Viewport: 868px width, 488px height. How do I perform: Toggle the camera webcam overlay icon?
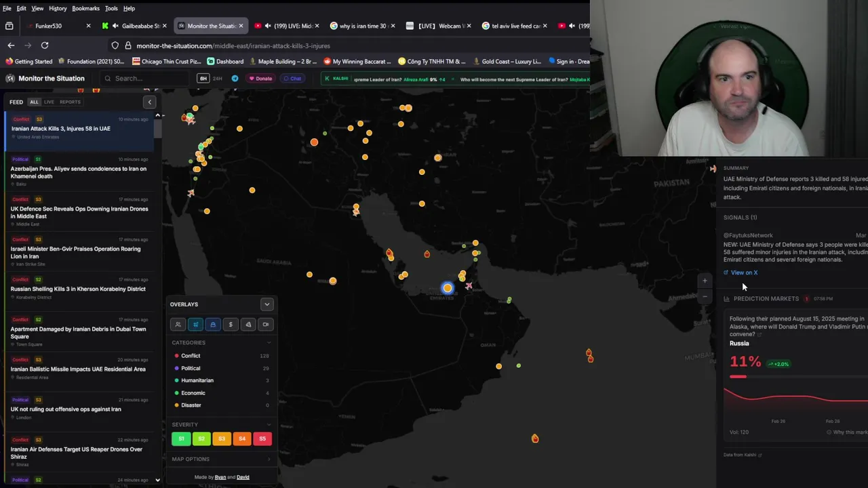[x=266, y=325]
